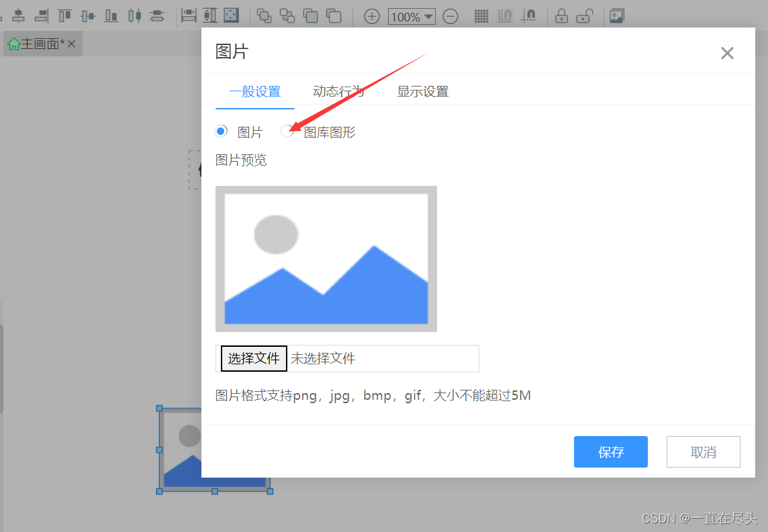Switch to the 动态行为 tab
Image resolution: width=768 pixels, height=532 pixels.
coord(338,91)
